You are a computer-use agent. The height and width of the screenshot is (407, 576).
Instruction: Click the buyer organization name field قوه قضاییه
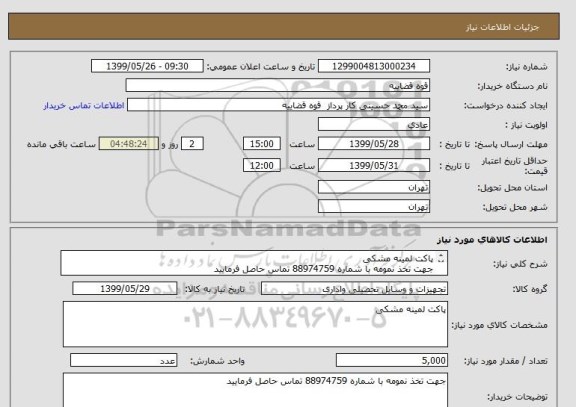pos(278,86)
